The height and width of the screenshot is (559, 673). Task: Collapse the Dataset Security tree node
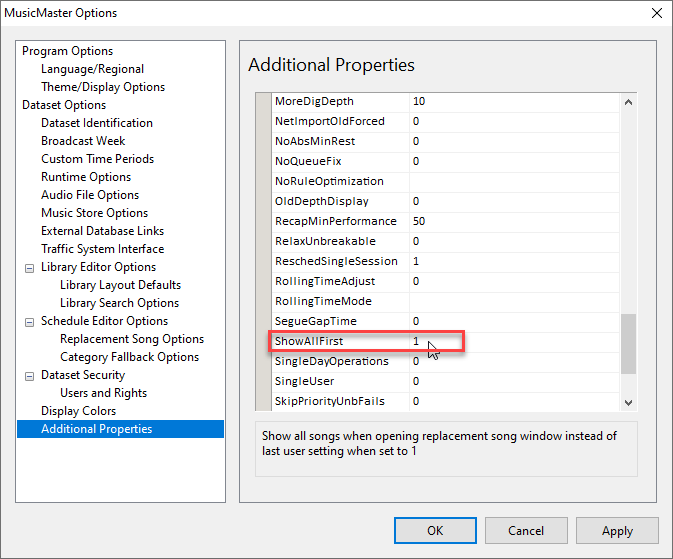pos(29,376)
